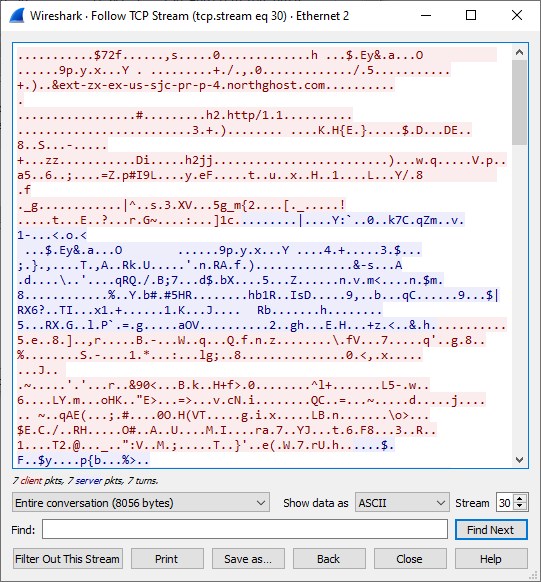Click the first line containing '$72f'
Viewport: 541px width, 582px height.
[220, 55]
